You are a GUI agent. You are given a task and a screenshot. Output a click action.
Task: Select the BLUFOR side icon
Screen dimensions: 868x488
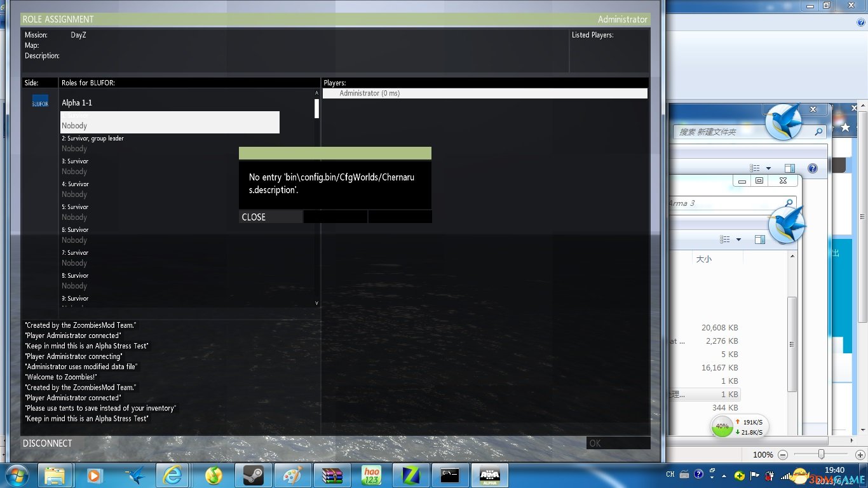point(40,102)
